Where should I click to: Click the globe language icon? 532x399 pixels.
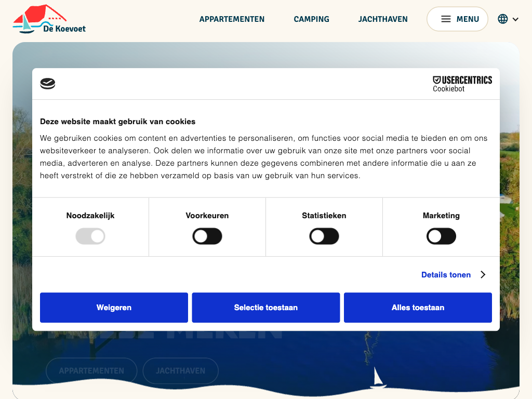click(503, 19)
